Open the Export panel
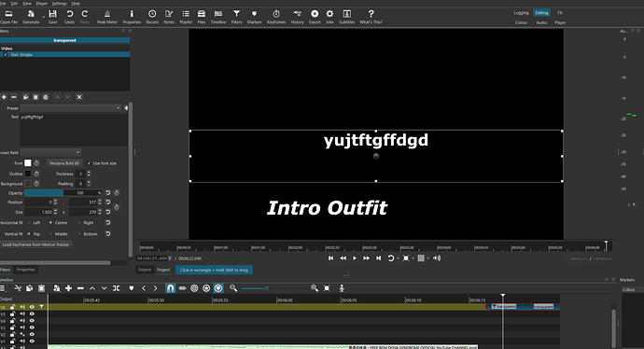644x349 pixels. point(315,17)
